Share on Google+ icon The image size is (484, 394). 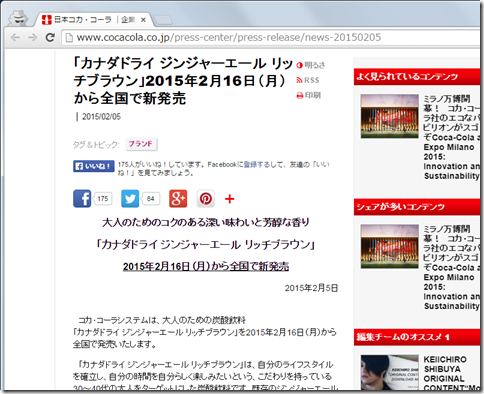(178, 199)
